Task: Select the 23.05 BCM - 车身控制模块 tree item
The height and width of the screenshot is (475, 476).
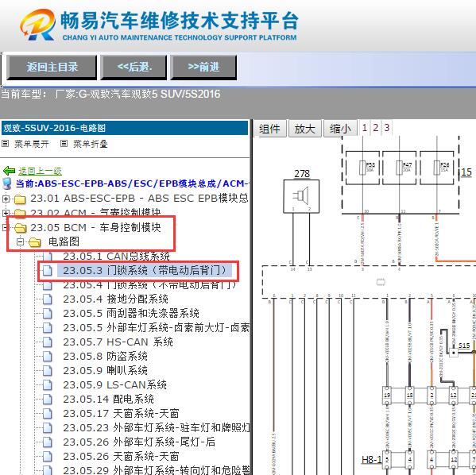Action: point(95,227)
